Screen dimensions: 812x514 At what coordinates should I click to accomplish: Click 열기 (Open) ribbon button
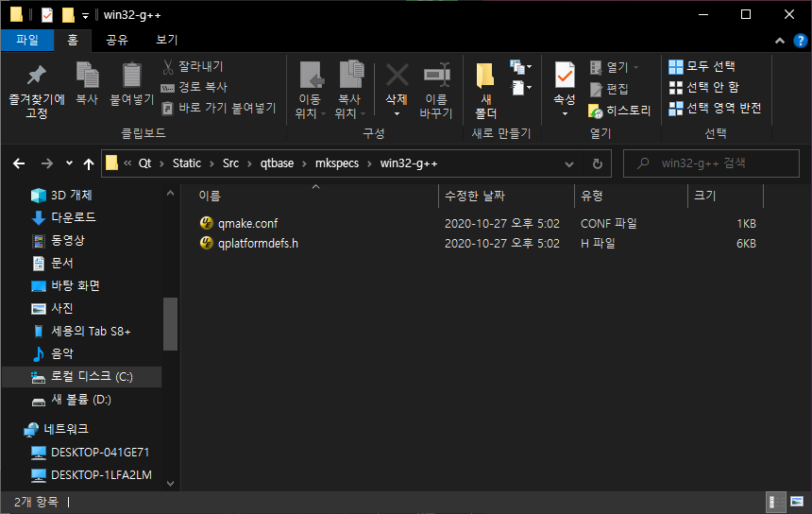tap(615, 67)
